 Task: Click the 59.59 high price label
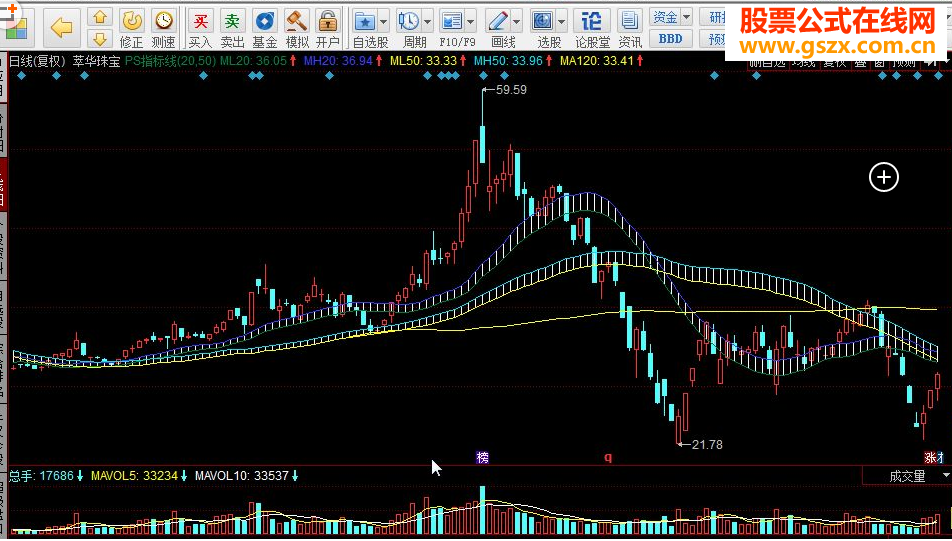(x=511, y=90)
